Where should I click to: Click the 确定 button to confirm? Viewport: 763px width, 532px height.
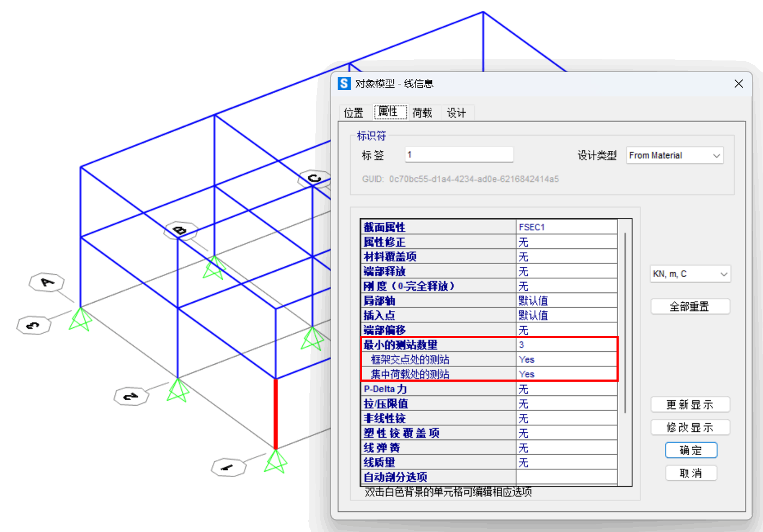click(x=691, y=450)
